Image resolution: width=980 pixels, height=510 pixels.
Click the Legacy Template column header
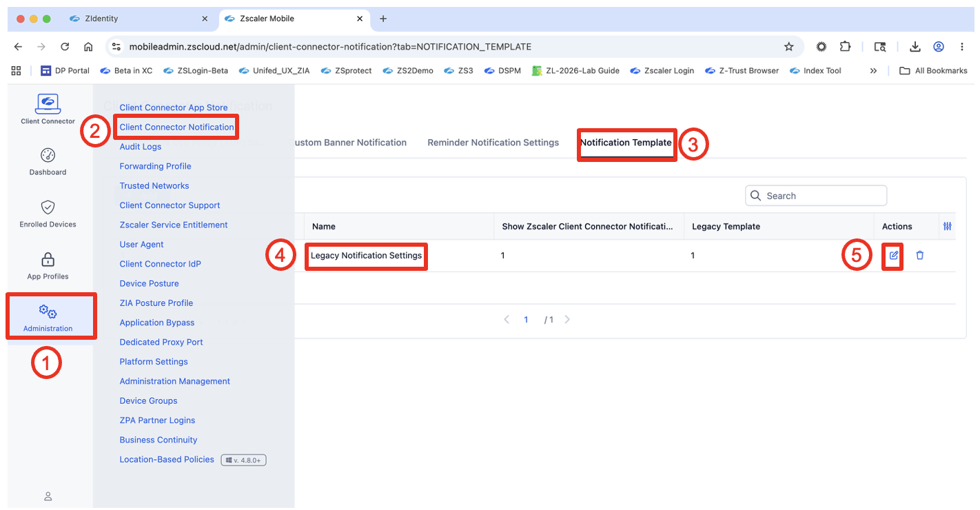pos(726,226)
